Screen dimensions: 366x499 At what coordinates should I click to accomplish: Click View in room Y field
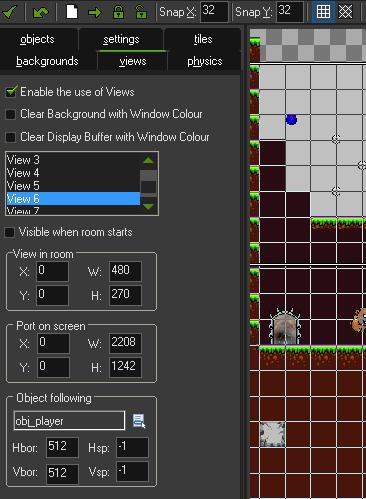click(x=53, y=295)
